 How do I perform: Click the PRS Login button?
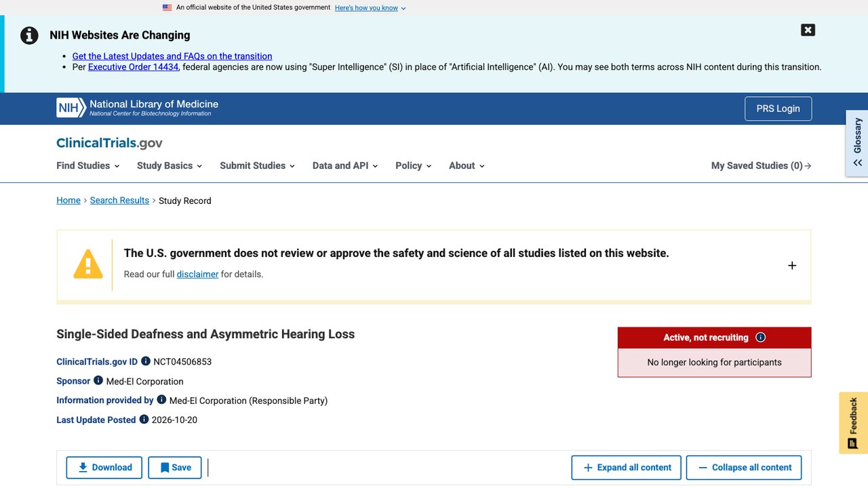click(x=778, y=108)
